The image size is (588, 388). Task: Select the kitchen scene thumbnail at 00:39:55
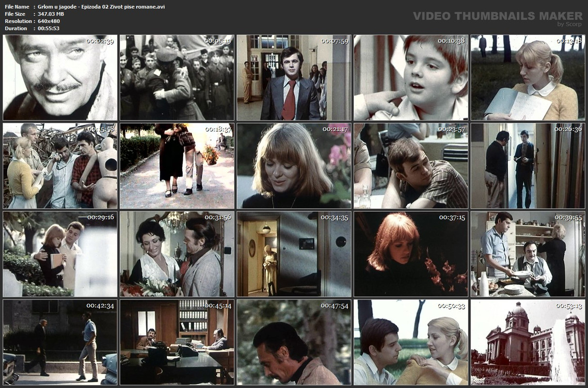(x=528, y=254)
